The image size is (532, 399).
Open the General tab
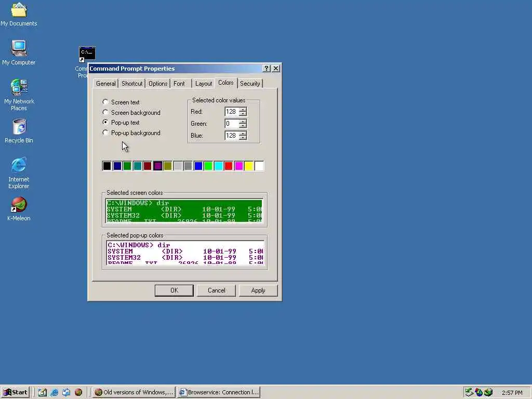105,84
